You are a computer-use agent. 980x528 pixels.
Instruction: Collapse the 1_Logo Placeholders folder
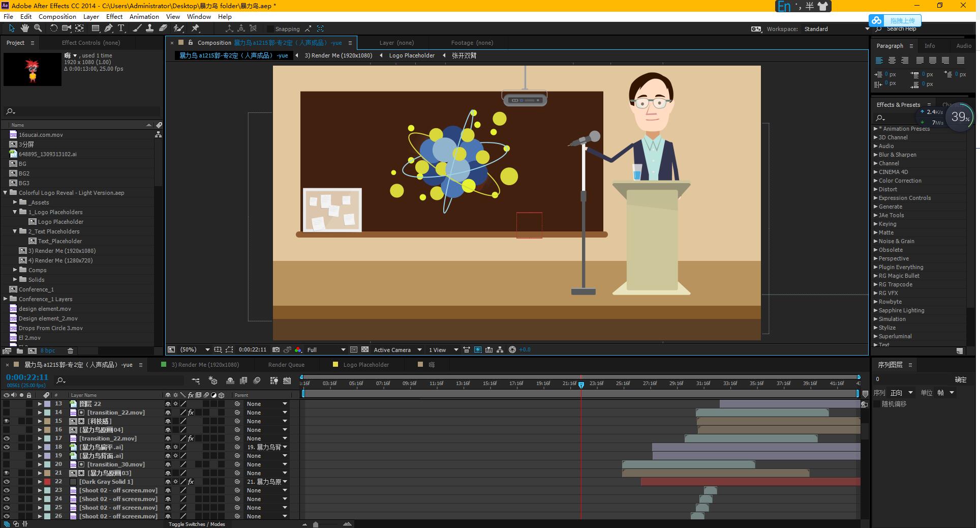(x=15, y=212)
